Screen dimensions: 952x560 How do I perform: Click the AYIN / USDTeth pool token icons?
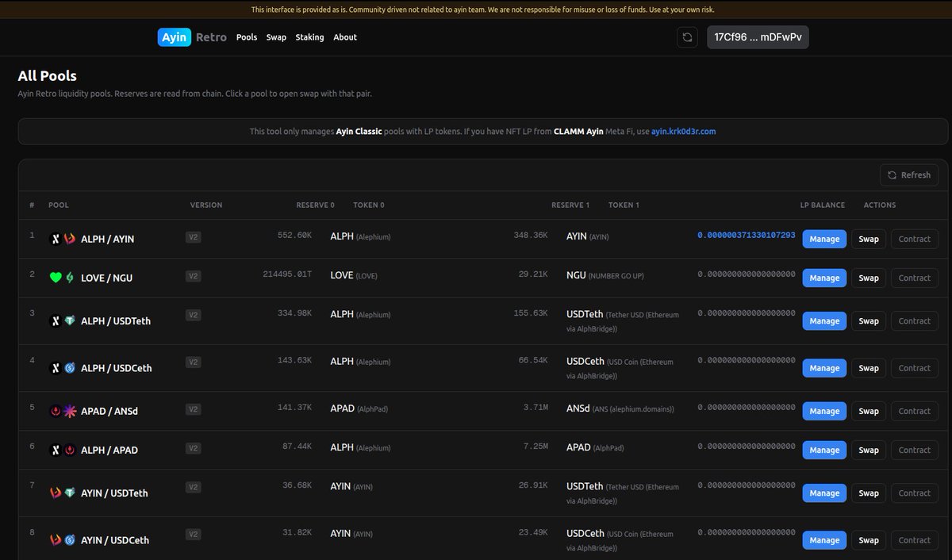[x=62, y=493]
